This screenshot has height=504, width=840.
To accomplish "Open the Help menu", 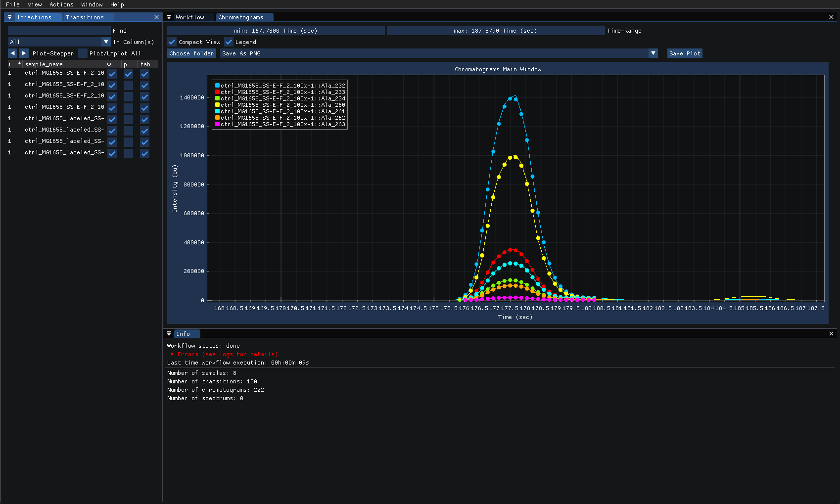I will 117,4.
